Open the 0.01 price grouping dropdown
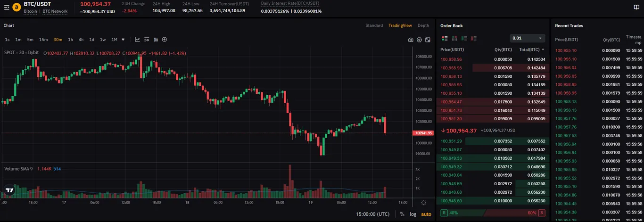644x222 pixels. 528,38
